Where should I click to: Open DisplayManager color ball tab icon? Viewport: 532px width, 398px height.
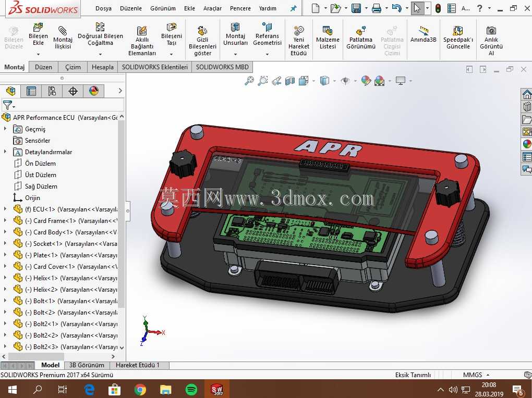[x=94, y=91]
